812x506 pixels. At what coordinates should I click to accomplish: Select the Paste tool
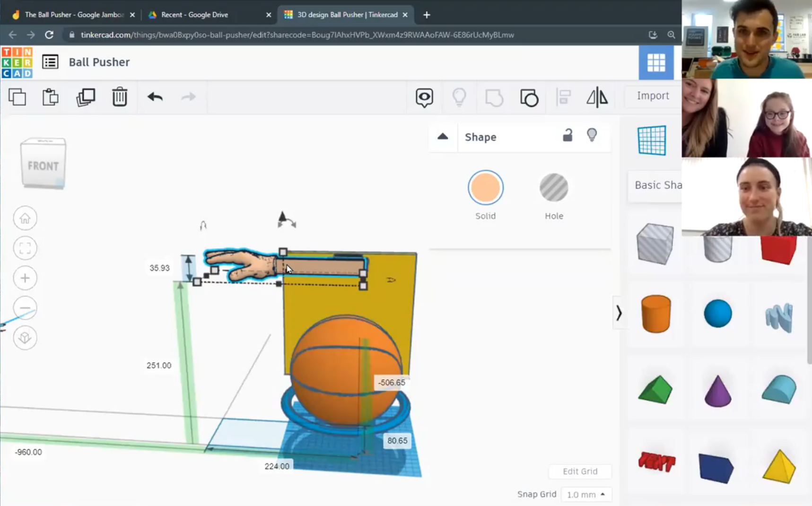pyautogui.click(x=50, y=97)
